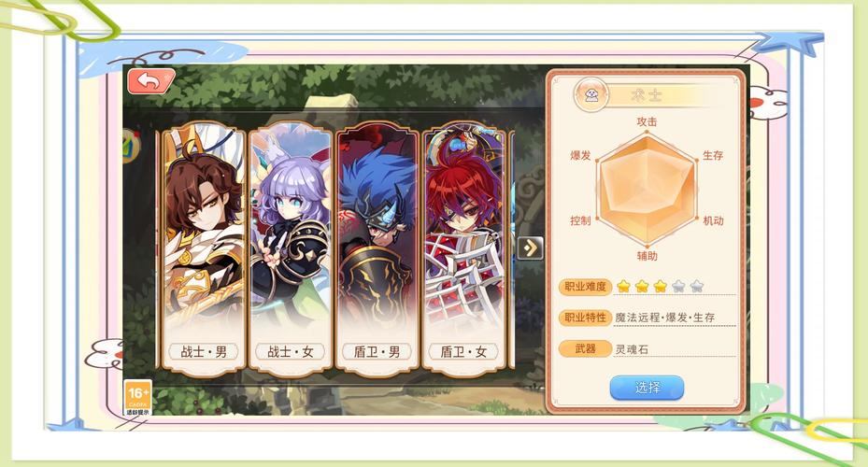
Task: Show next classes with the arrow chevron
Action: (x=531, y=248)
